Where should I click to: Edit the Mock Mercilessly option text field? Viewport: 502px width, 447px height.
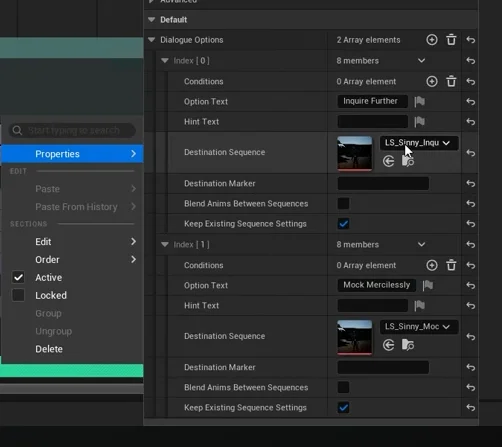(377, 285)
